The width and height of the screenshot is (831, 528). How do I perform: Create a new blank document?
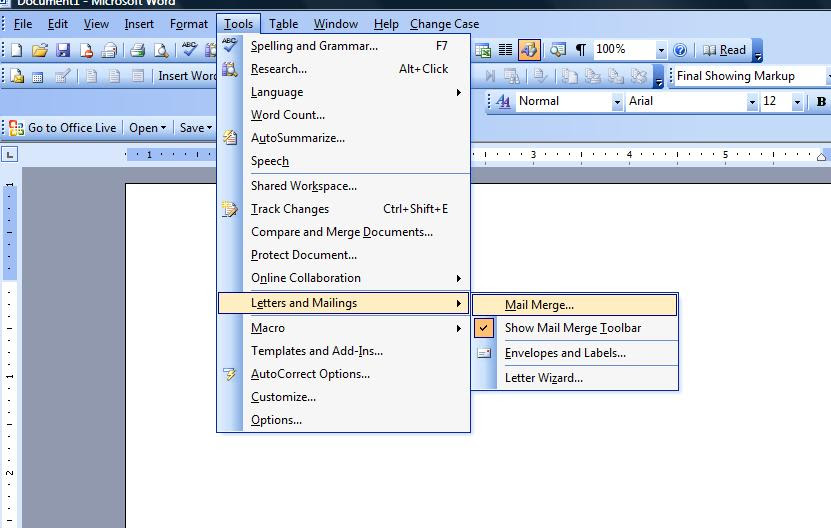pos(16,50)
